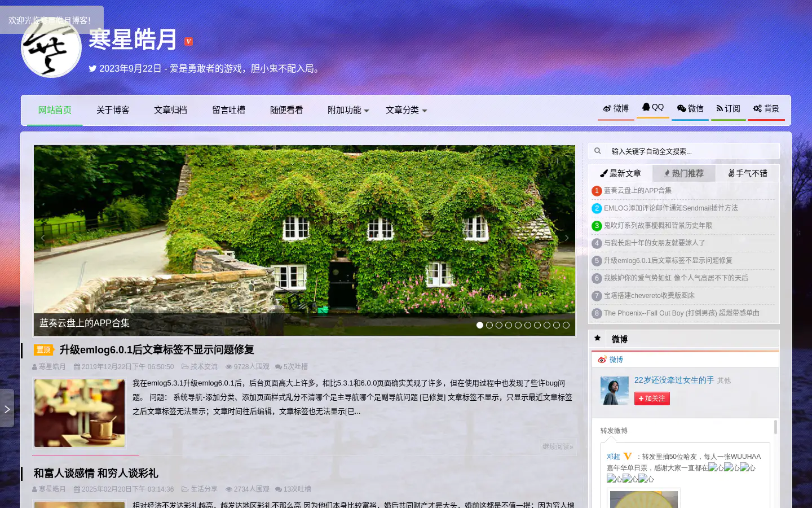The width and height of the screenshot is (812, 508).
Task: Open the 22岁还没牵过女生的手 profile avatar
Action: pyautogui.click(x=615, y=391)
